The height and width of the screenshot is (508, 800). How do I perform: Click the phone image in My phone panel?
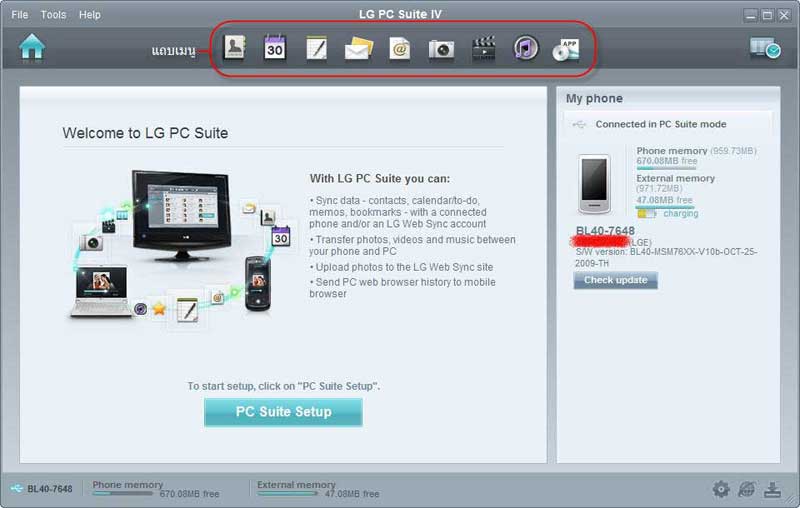[x=595, y=183]
